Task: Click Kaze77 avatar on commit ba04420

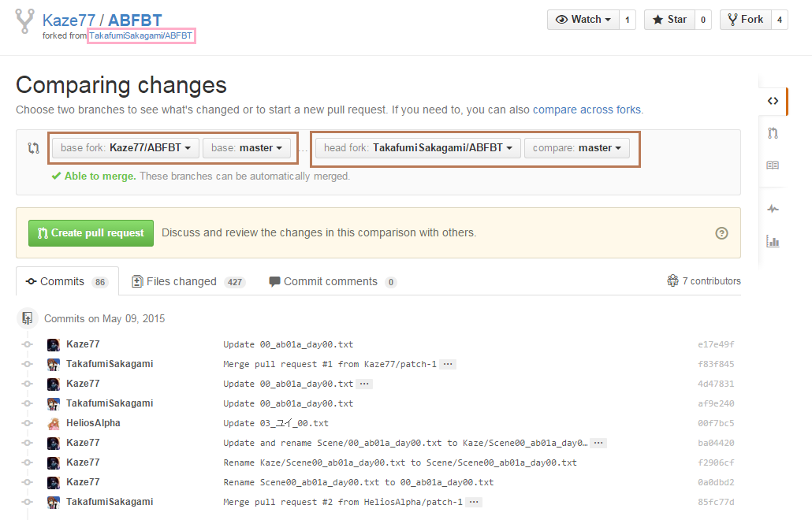Action: (54, 443)
